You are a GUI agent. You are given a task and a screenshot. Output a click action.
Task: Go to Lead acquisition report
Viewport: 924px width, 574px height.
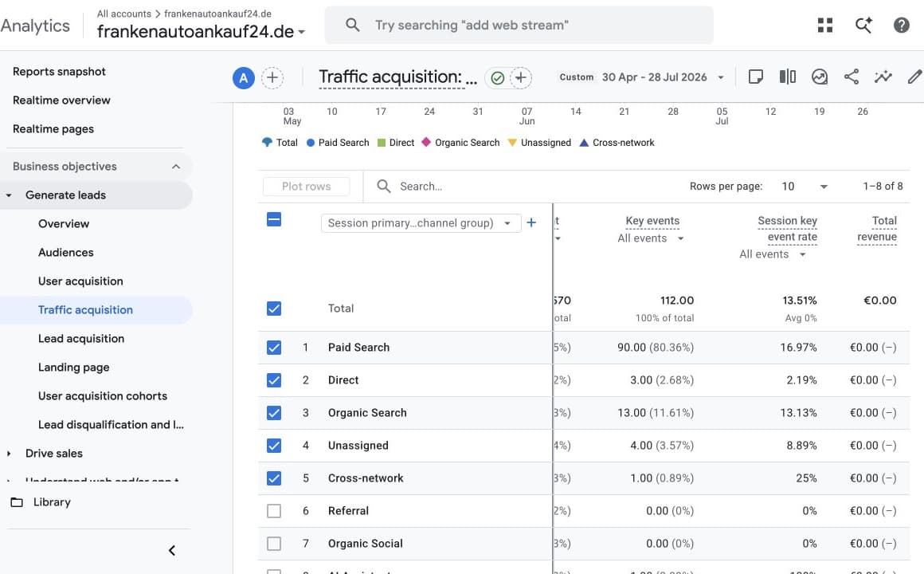point(81,339)
